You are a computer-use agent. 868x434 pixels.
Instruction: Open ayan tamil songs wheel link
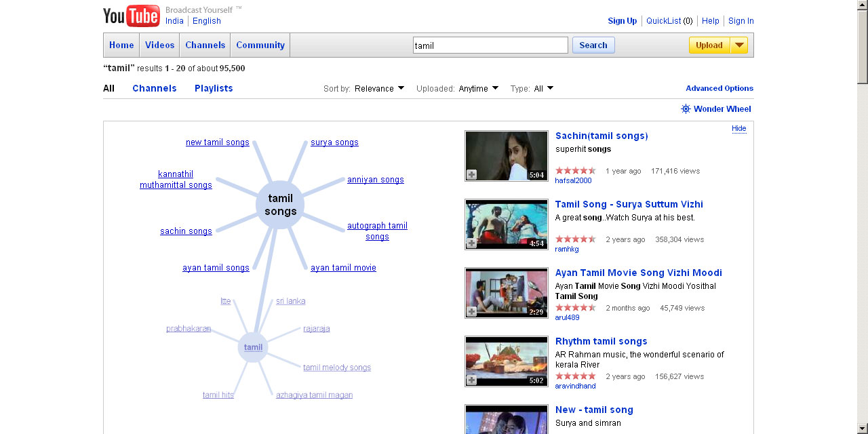(216, 268)
